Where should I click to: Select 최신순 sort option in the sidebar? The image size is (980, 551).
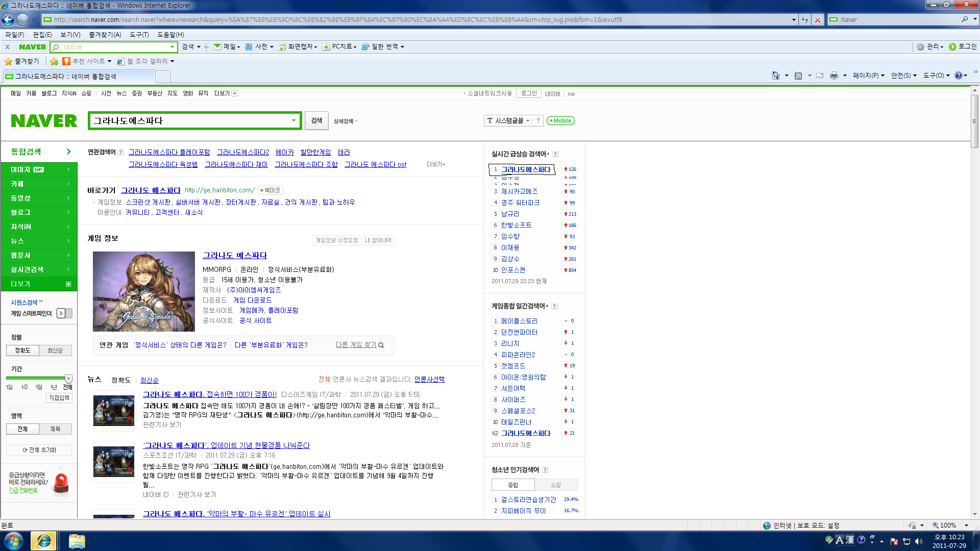point(55,350)
